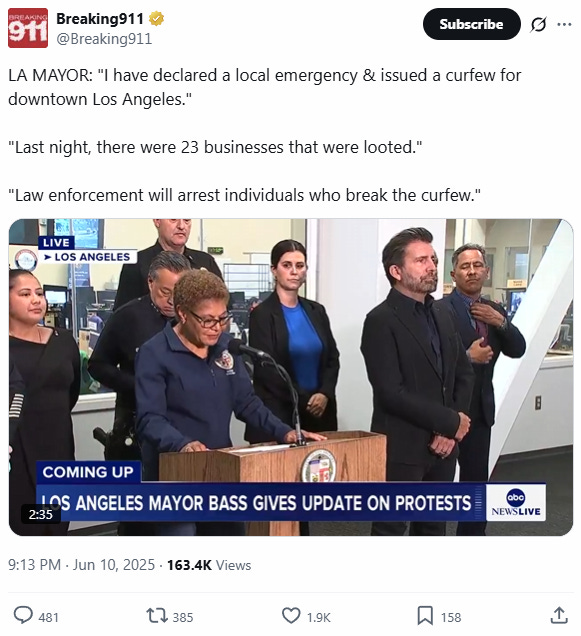581x636 pixels.
Task: Click the 1.9K likes count
Action: tap(318, 617)
